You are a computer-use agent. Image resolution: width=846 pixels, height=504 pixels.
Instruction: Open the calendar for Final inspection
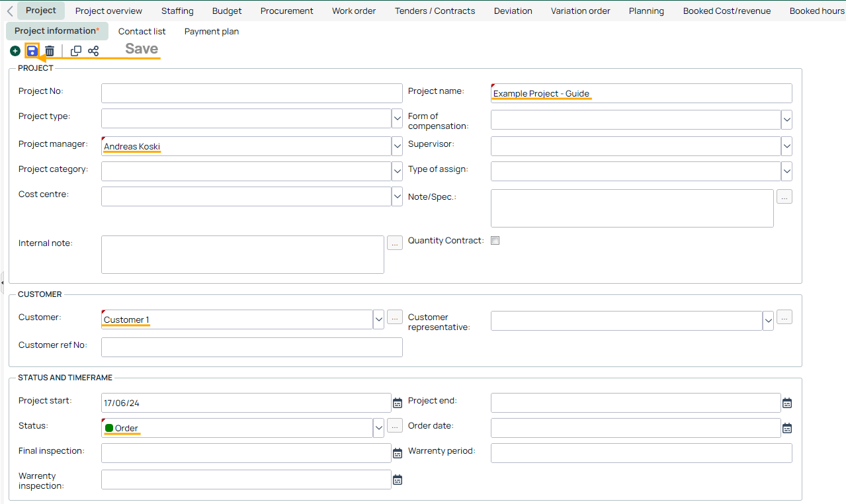click(x=398, y=453)
